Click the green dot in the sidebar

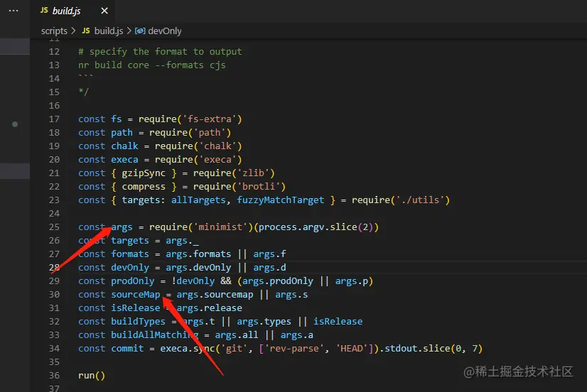click(15, 124)
